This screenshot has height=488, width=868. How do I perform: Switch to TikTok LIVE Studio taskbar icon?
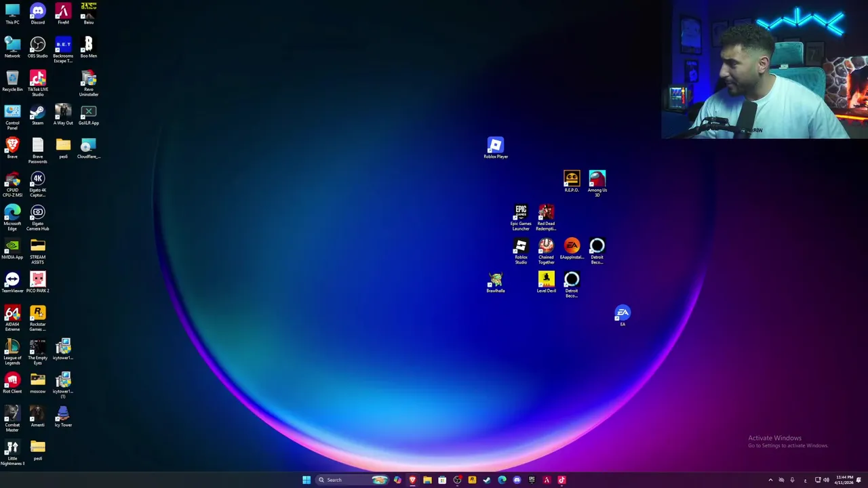[561, 480]
